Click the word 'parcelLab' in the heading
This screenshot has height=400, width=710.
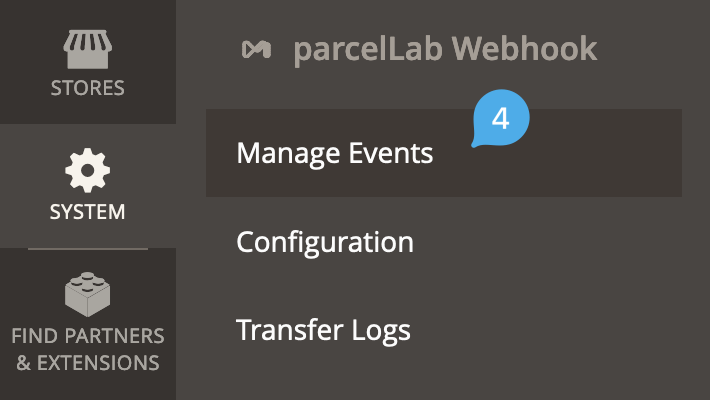368,49
